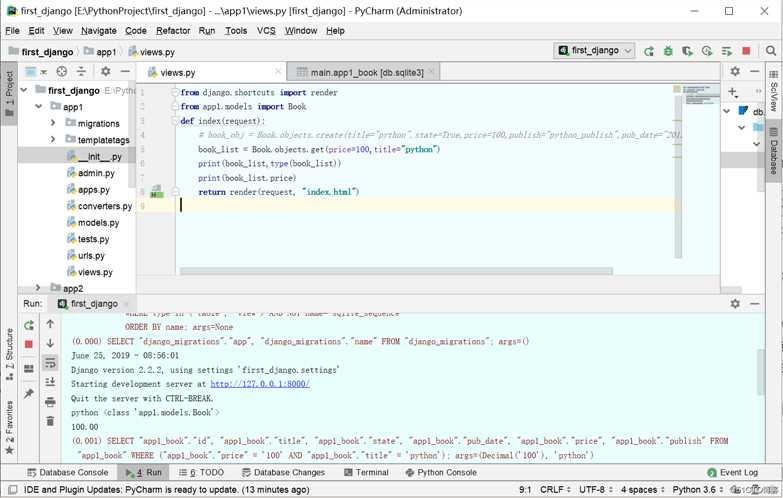783x498 pixels.
Task: Collapse the db node in Database panel
Action: click(x=727, y=111)
